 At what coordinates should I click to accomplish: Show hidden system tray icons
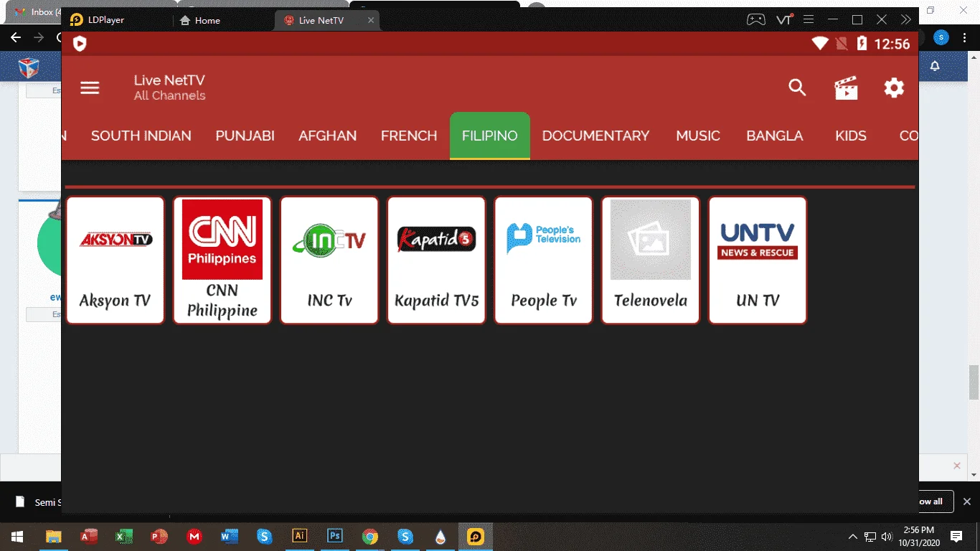pyautogui.click(x=853, y=536)
